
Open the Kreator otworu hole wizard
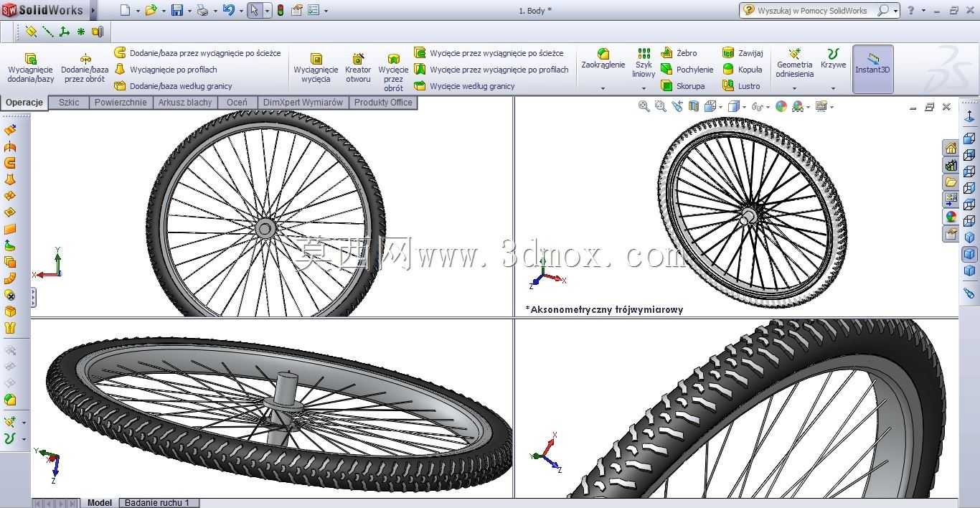click(x=358, y=68)
